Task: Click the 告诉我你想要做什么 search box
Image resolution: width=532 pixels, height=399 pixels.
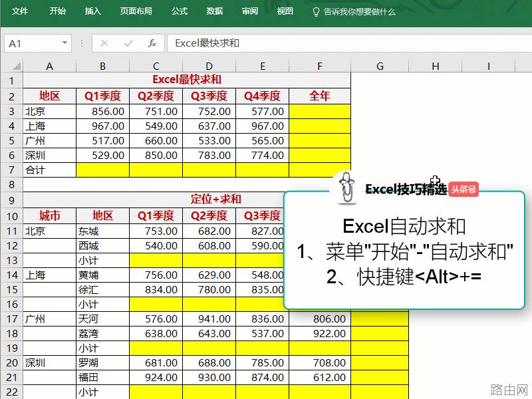Action: click(360, 12)
